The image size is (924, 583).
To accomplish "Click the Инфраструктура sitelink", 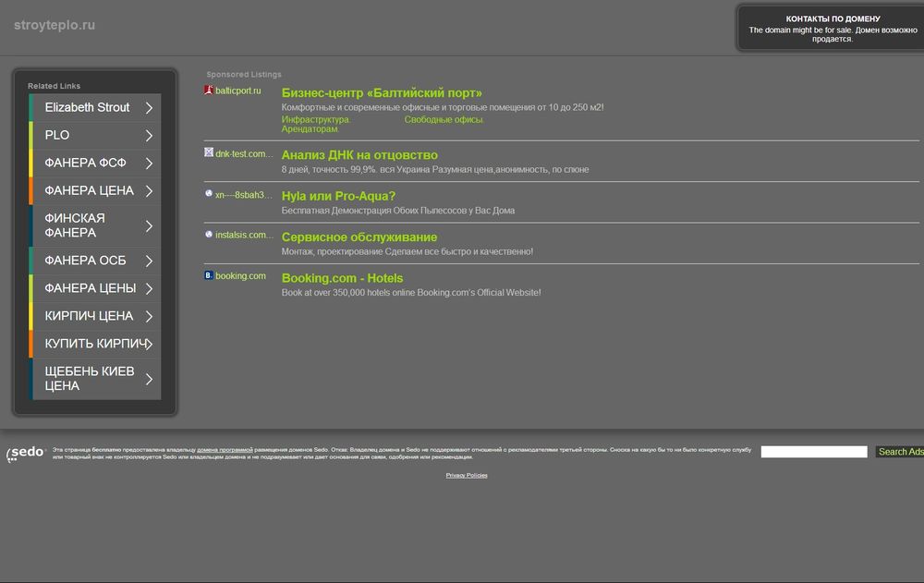I will coord(316,120).
